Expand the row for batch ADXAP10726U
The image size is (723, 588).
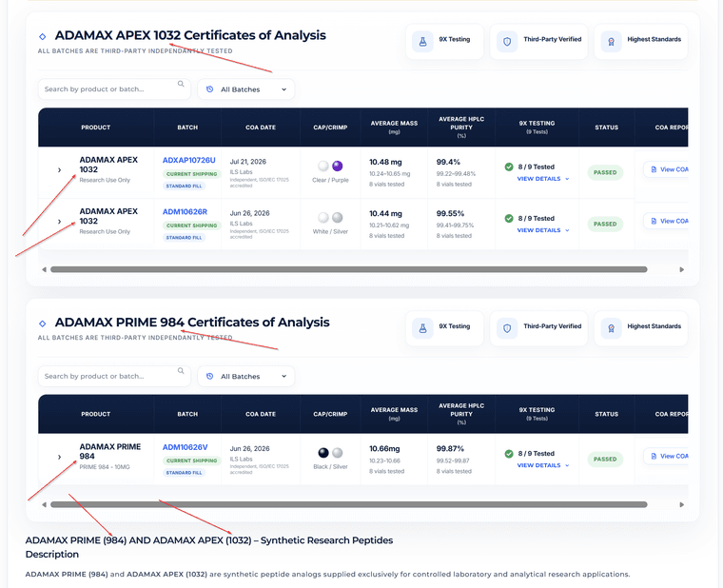click(59, 170)
